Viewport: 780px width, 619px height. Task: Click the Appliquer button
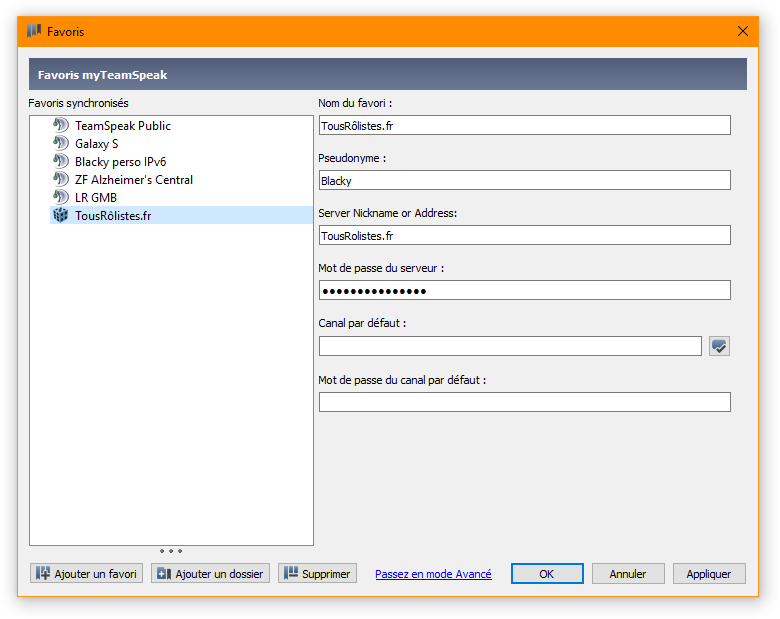pyautogui.click(x=709, y=574)
